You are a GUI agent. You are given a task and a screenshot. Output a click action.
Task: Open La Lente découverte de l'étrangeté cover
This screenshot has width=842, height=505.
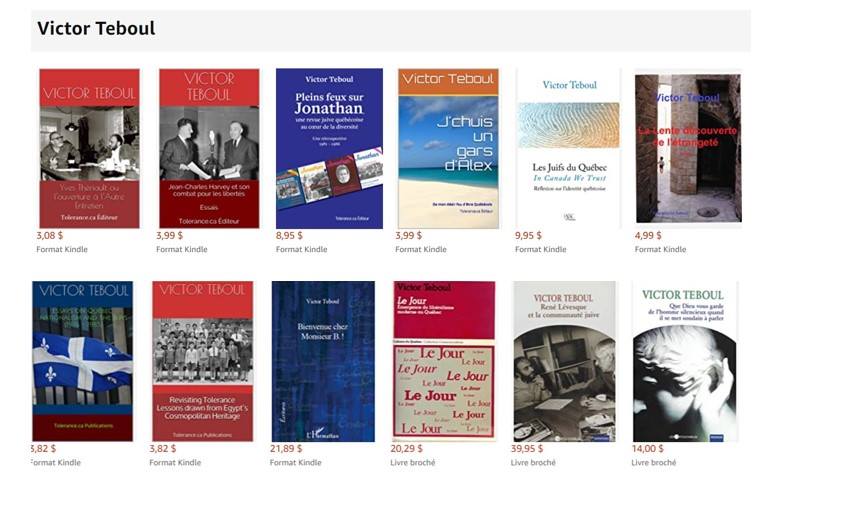point(688,148)
